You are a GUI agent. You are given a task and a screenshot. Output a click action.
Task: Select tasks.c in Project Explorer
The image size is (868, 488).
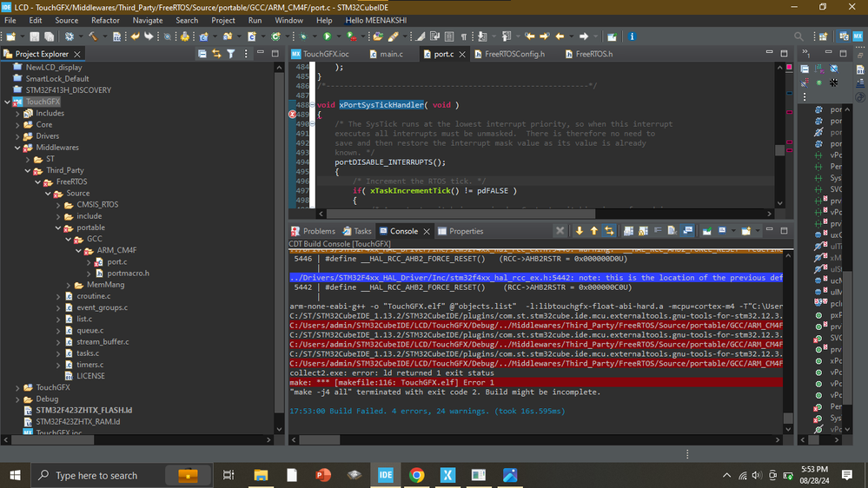[87, 353]
